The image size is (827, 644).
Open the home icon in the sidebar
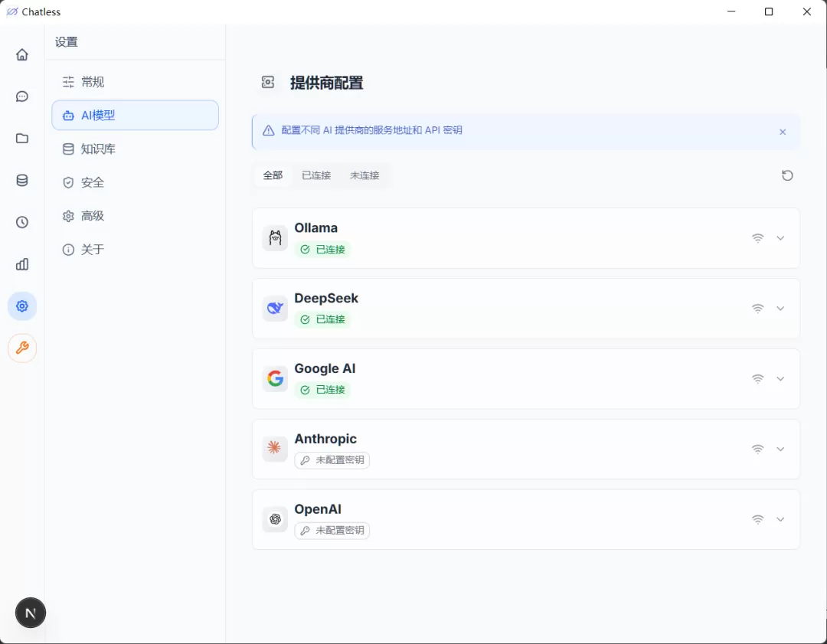(22, 54)
